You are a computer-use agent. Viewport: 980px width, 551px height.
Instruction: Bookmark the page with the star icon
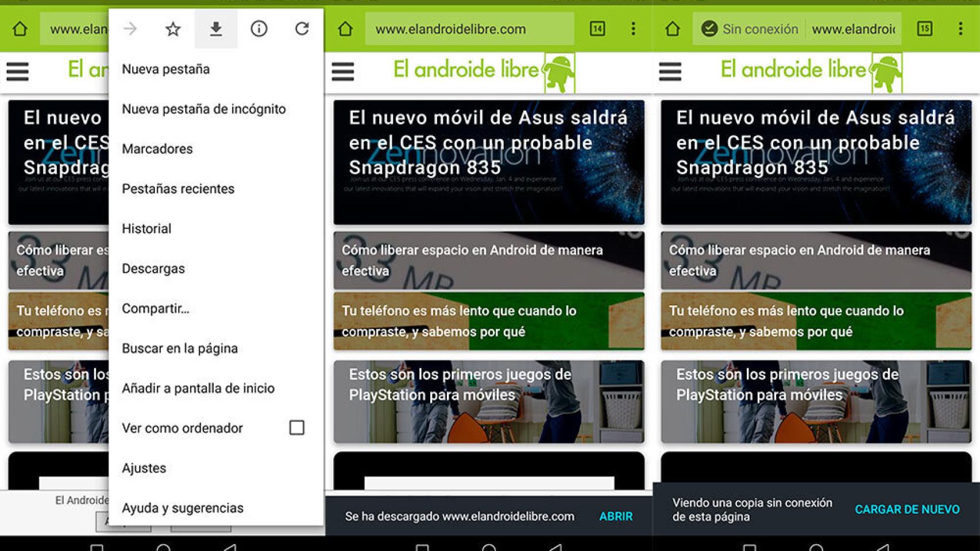point(173,29)
